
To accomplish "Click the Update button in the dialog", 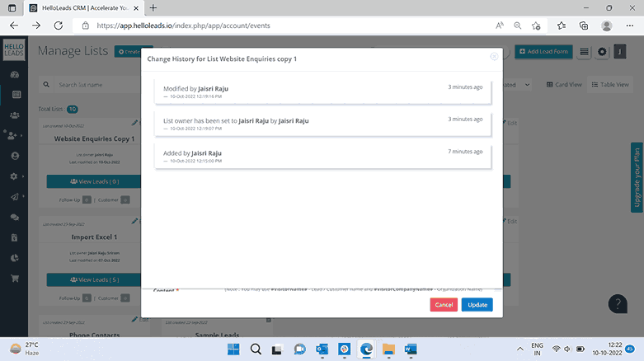I will pyautogui.click(x=477, y=305).
